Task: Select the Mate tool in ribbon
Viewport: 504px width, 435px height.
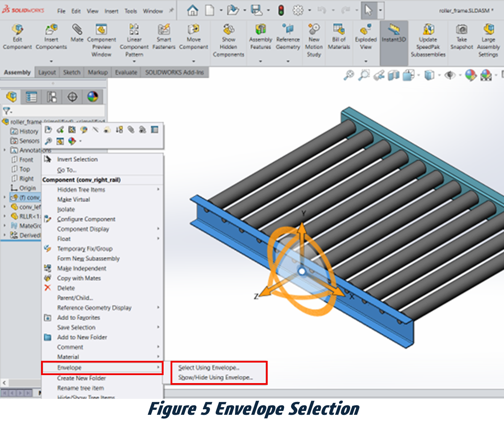Action: tap(77, 30)
